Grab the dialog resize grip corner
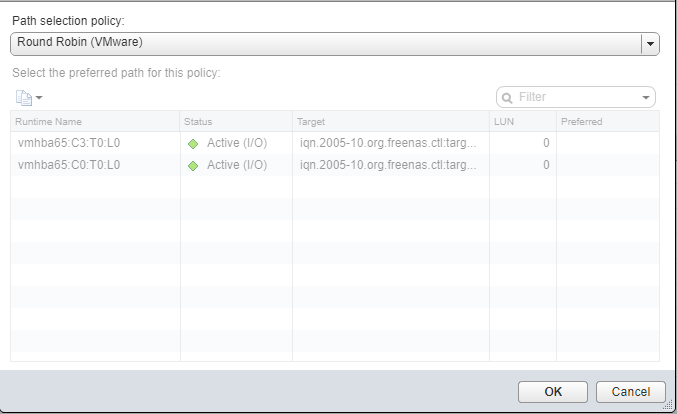The width and height of the screenshot is (677, 414). (669, 405)
